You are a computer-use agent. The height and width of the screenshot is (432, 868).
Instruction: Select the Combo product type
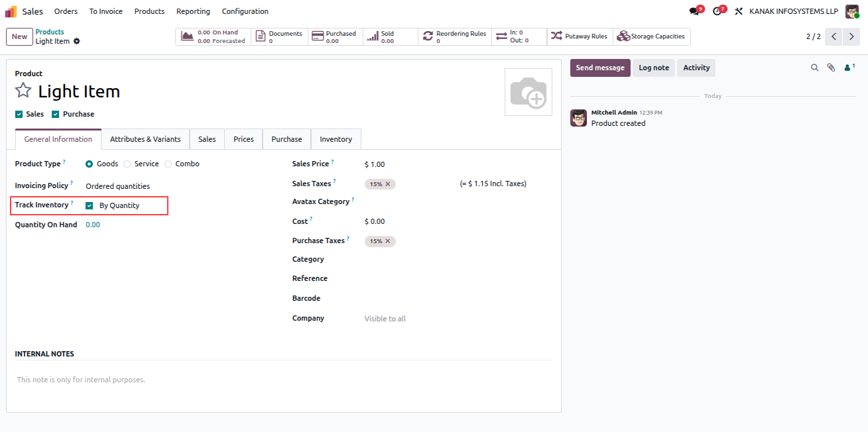[168, 164]
